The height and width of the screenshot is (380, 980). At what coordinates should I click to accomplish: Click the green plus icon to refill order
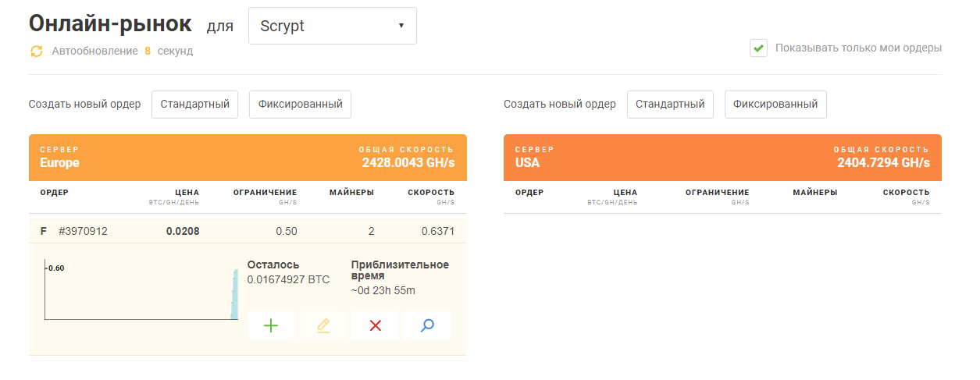[x=271, y=325]
